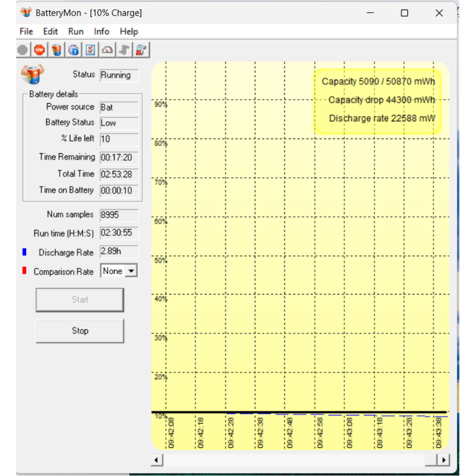The height and width of the screenshot is (476, 476).
Task: Click the Battery Status field showing Low
Action: tap(119, 123)
